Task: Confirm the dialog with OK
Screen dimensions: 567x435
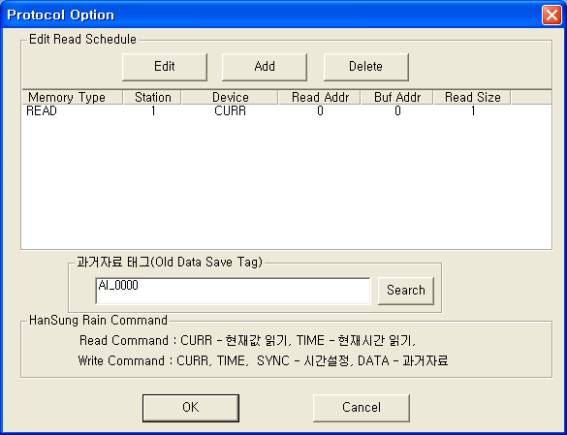Action: tap(191, 408)
